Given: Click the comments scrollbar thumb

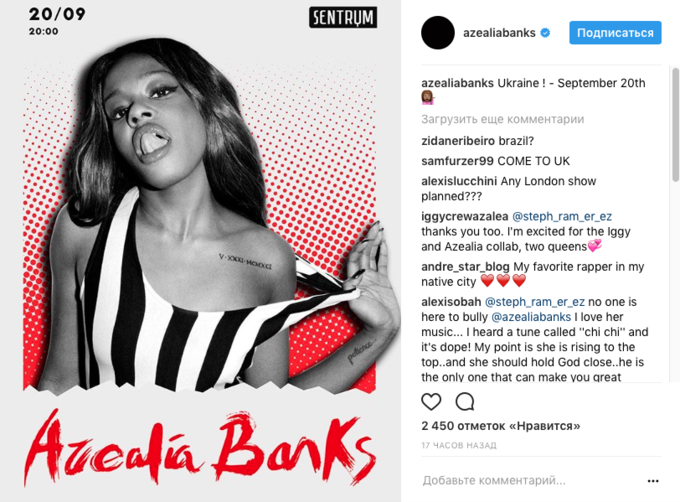Looking at the screenshot, I should 675,124.
